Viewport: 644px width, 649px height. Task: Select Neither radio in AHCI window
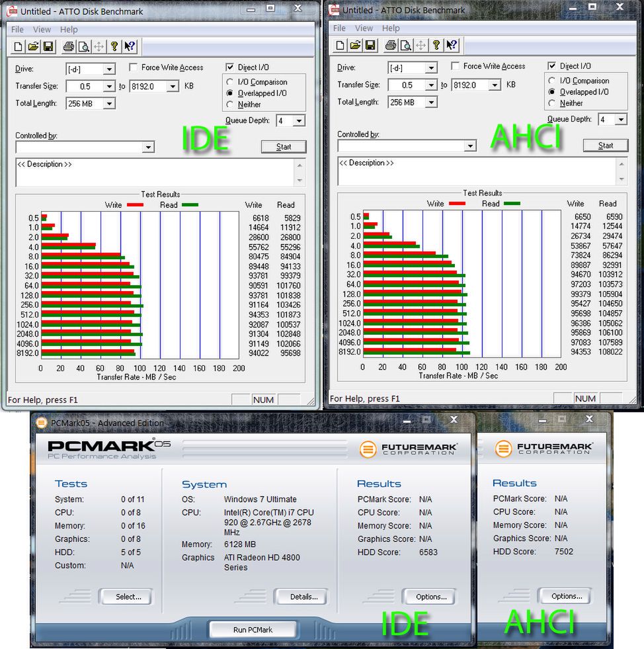tap(551, 103)
